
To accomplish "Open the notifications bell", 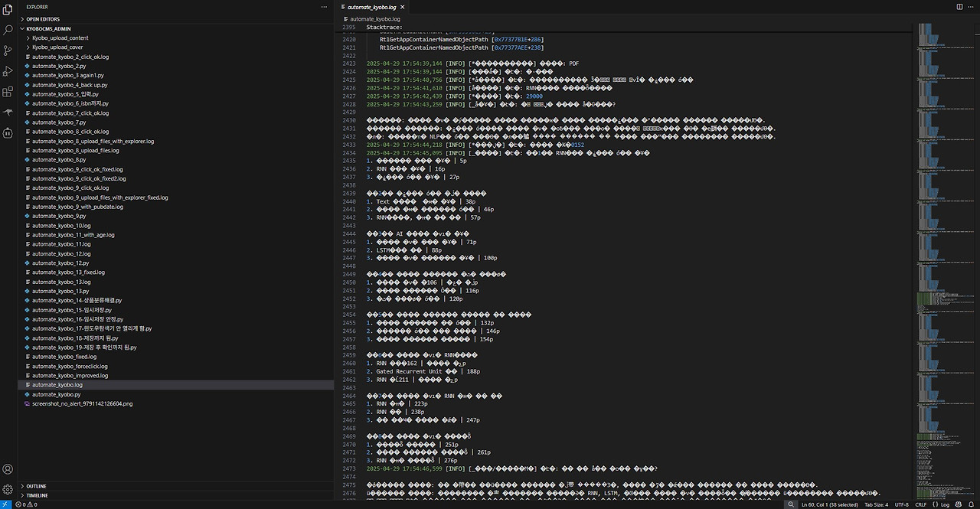I will 971,504.
